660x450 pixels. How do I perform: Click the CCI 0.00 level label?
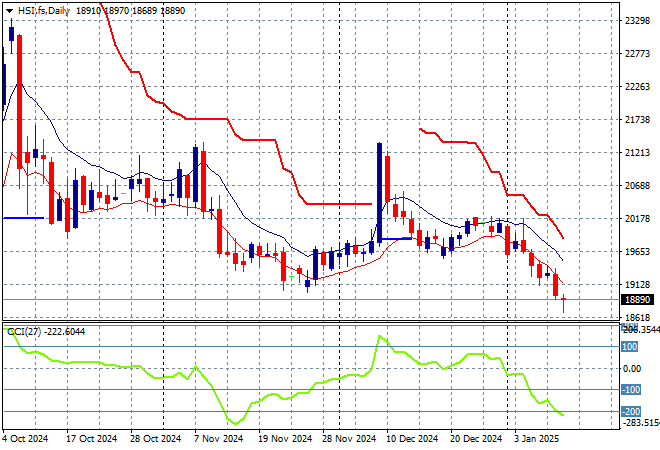click(x=631, y=369)
